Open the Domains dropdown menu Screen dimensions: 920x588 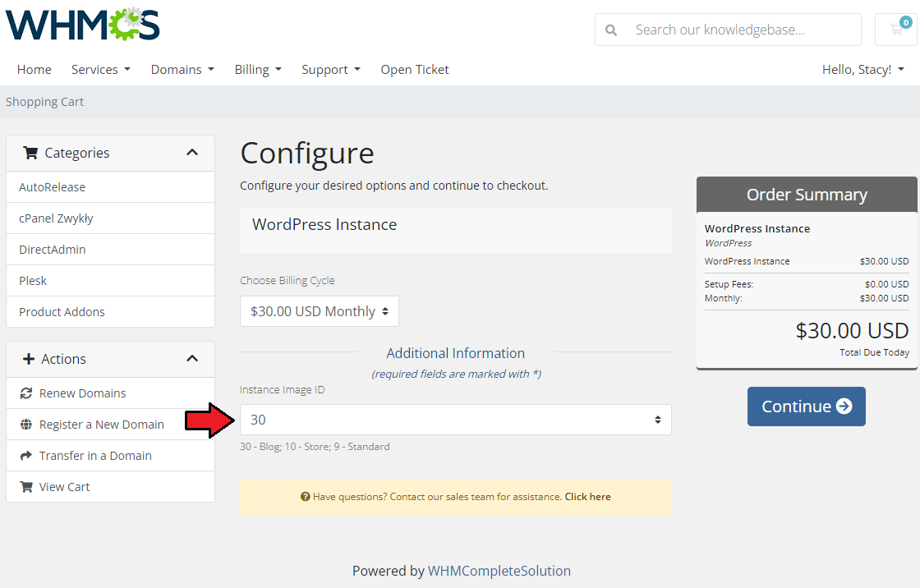pyautogui.click(x=182, y=69)
